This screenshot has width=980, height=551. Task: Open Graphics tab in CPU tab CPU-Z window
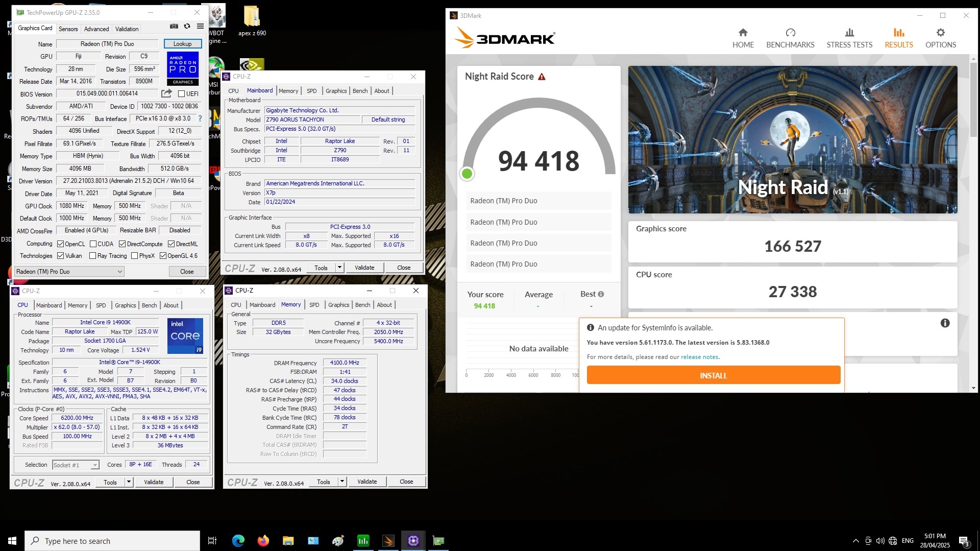[126, 305]
